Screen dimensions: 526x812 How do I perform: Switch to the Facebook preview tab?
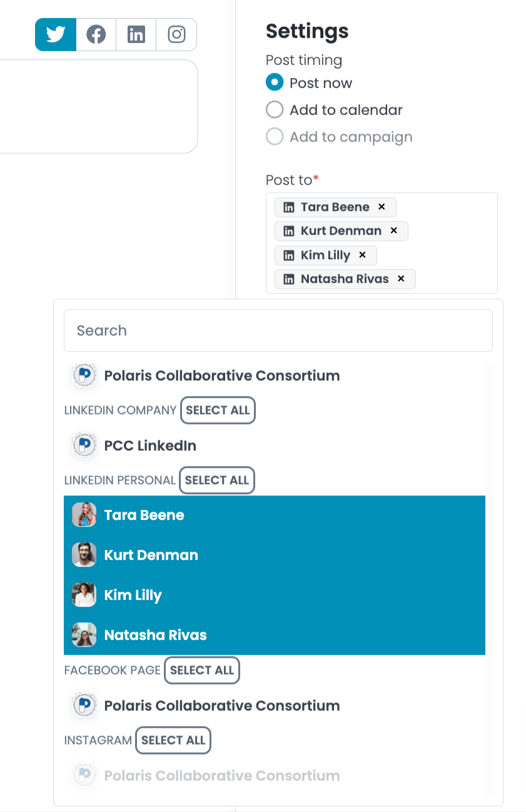pos(96,34)
